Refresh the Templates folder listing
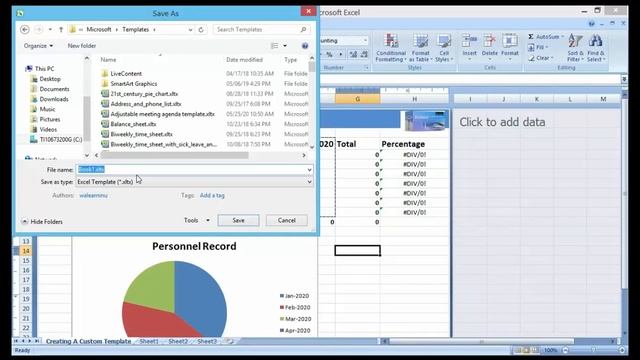The height and width of the screenshot is (360, 640). pyautogui.click(x=201, y=29)
